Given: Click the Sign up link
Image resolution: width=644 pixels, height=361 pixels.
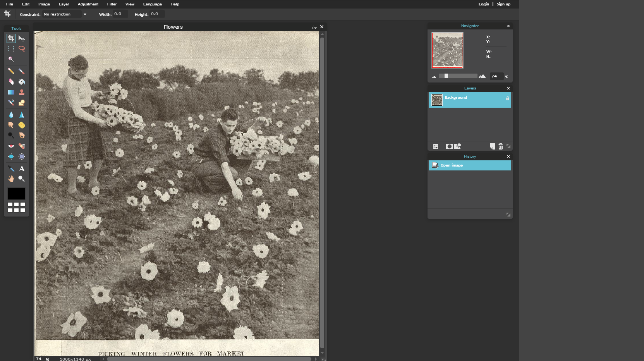Looking at the screenshot, I should pos(503,4).
